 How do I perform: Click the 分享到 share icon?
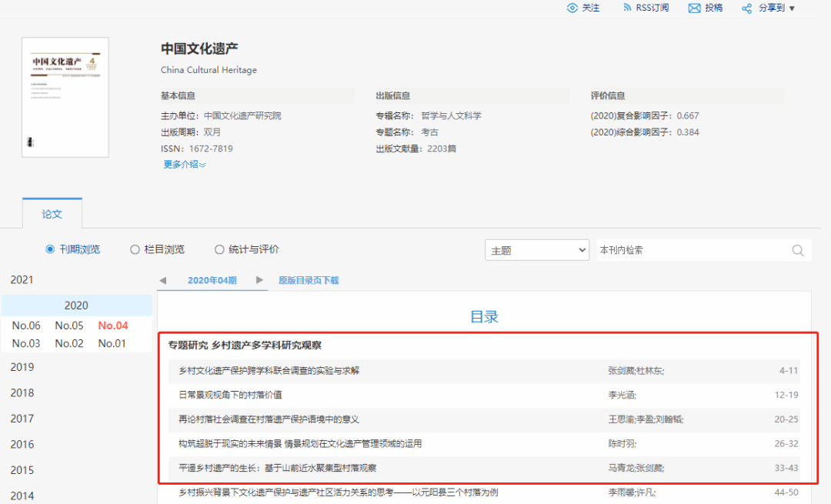[x=746, y=8]
